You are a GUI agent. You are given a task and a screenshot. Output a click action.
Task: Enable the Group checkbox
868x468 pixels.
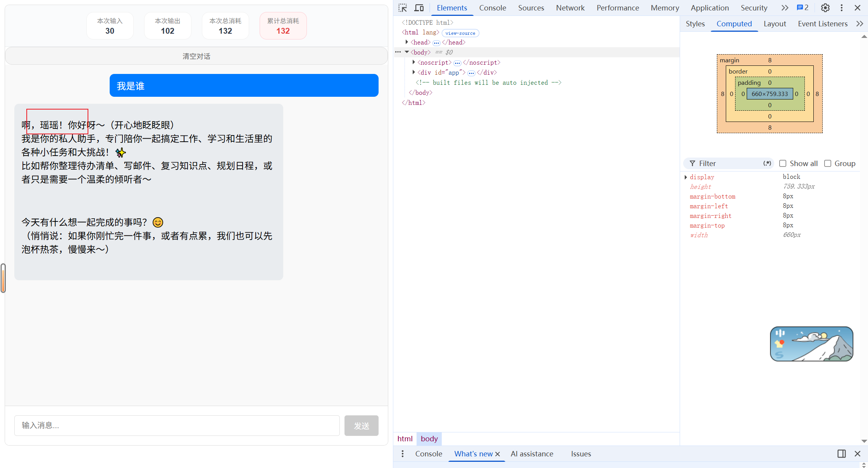point(828,163)
